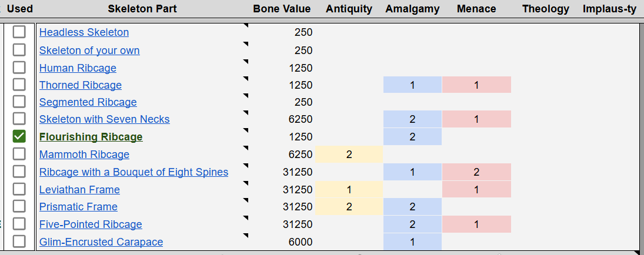Open the Five-Pointed Ribcage link
Screen dimensions: 644x255
tap(91, 224)
